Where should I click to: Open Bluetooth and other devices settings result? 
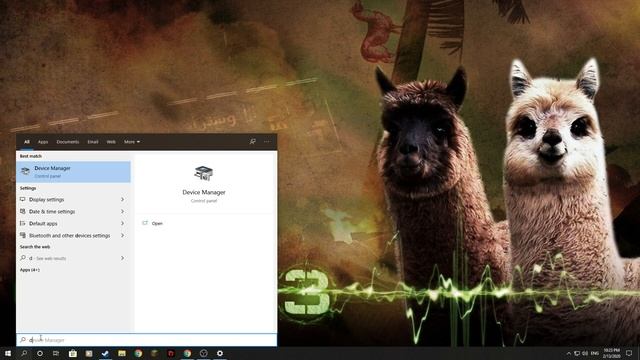point(73,236)
